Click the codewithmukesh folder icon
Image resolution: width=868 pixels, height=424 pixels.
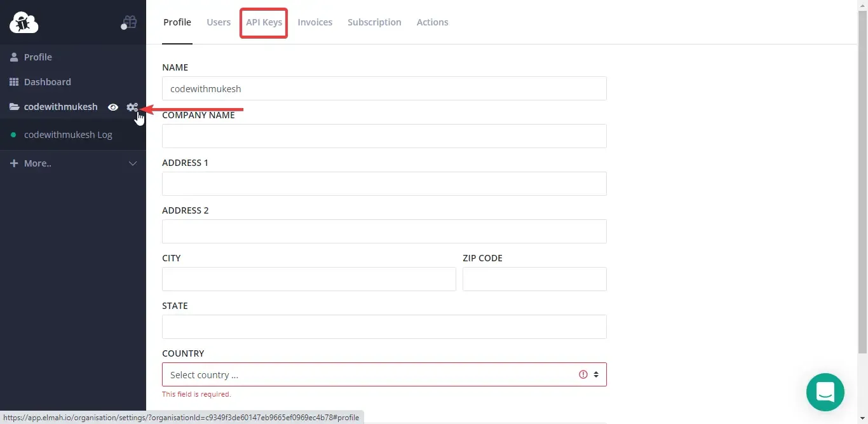[x=13, y=106]
